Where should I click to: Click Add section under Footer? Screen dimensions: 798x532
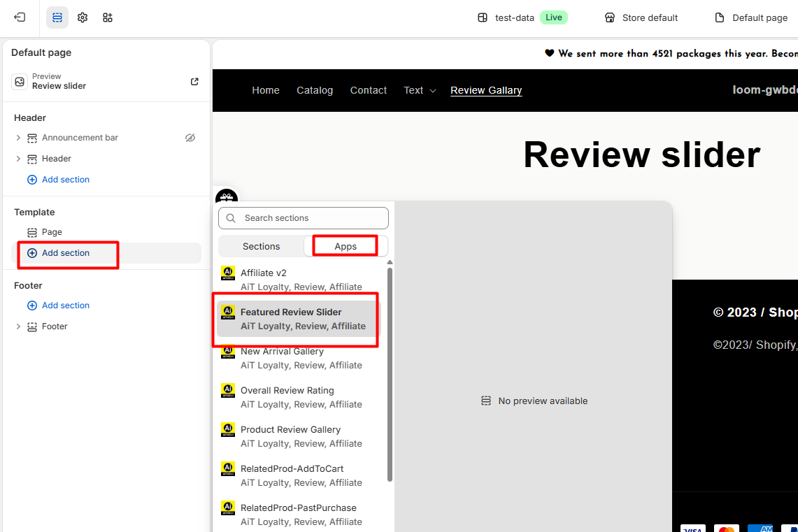click(x=65, y=305)
